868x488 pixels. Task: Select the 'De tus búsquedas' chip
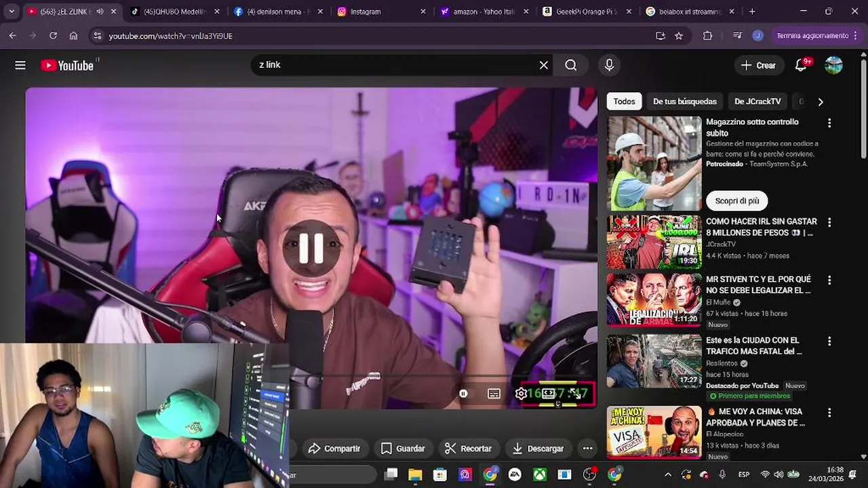pos(684,102)
